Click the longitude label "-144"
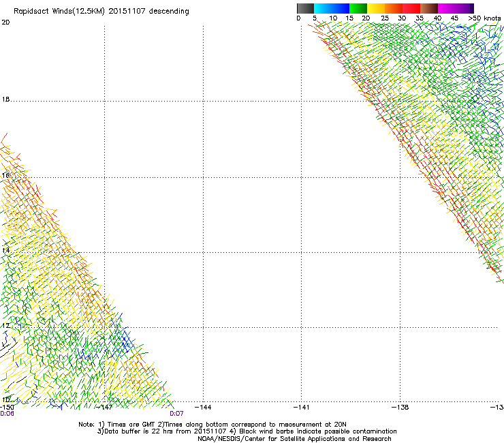This screenshot has height=443, width=504. point(203,408)
